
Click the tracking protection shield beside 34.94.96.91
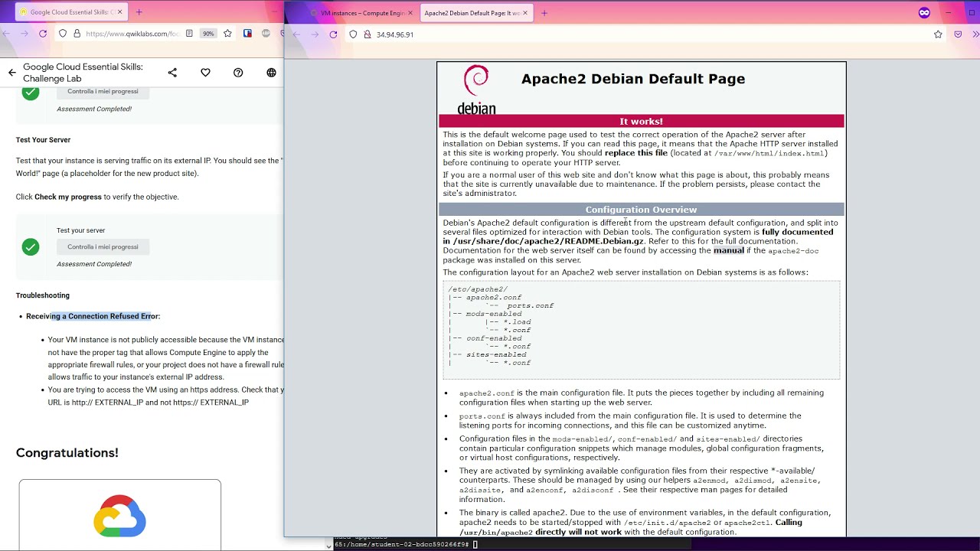(x=353, y=34)
